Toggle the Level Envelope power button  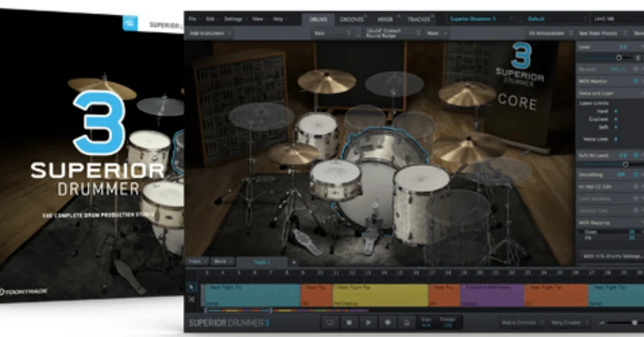pos(636,198)
